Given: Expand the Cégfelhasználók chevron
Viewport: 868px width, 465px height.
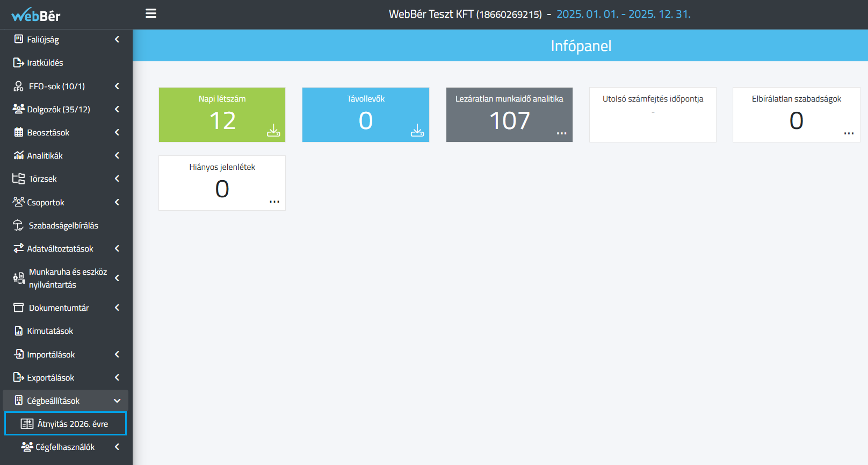Looking at the screenshot, I should pyautogui.click(x=117, y=447).
